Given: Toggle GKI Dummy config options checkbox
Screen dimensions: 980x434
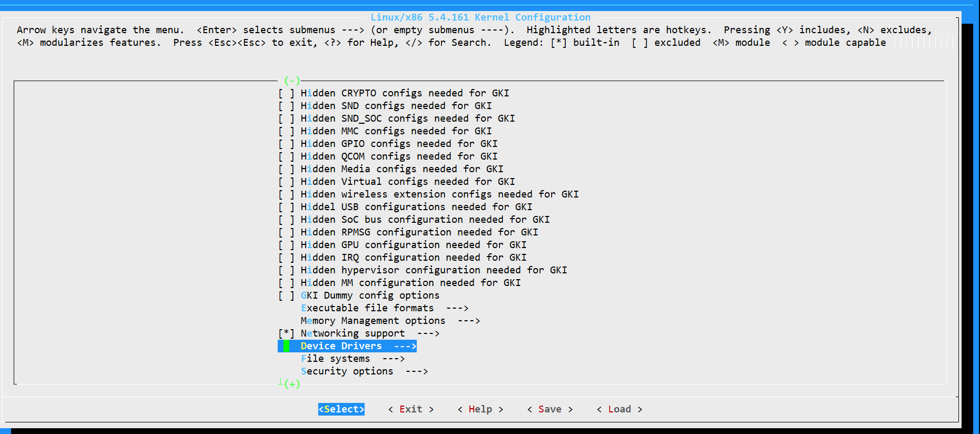Looking at the screenshot, I should click(286, 295).
